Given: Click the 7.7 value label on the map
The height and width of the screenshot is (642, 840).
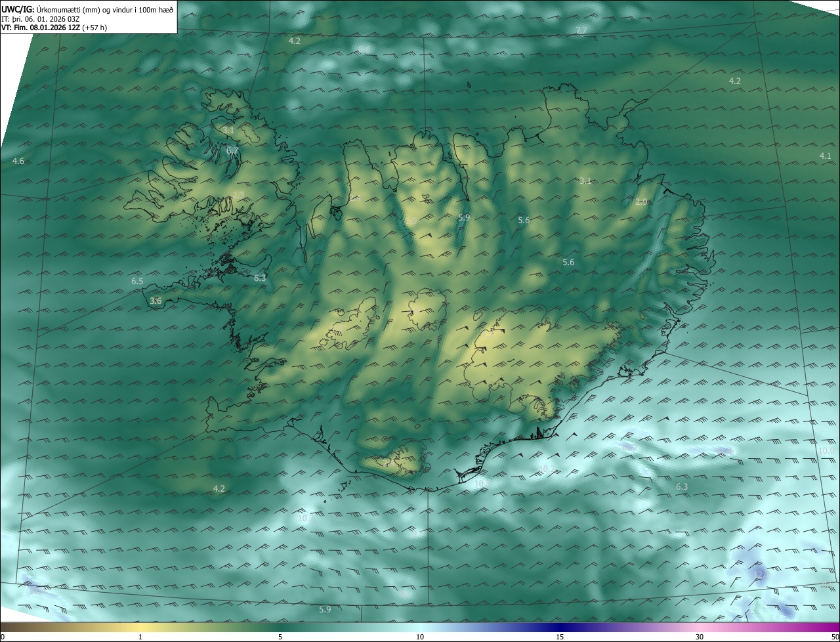Looking at the screenshot, I should point(581,31).
